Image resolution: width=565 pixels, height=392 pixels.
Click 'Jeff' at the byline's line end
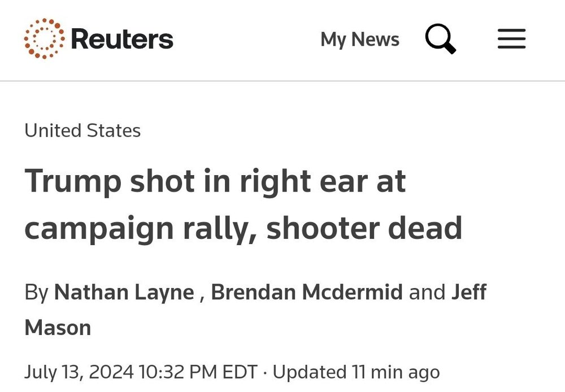(469, 292)
